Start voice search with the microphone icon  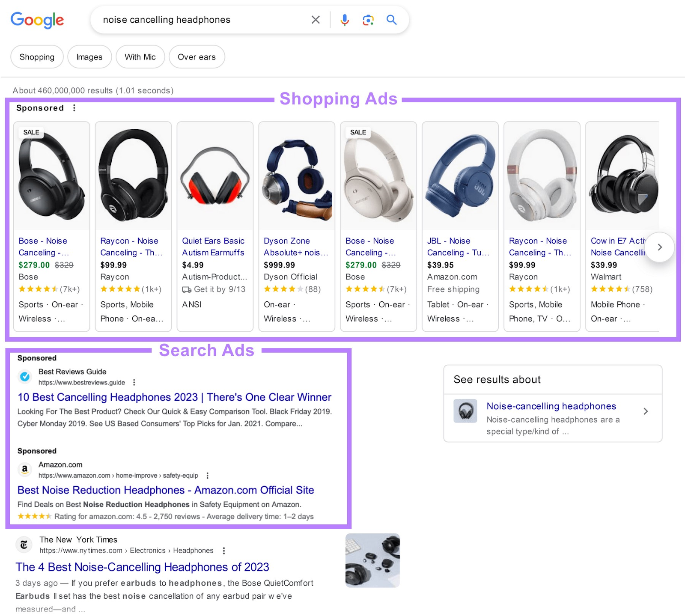click(345, 20)
